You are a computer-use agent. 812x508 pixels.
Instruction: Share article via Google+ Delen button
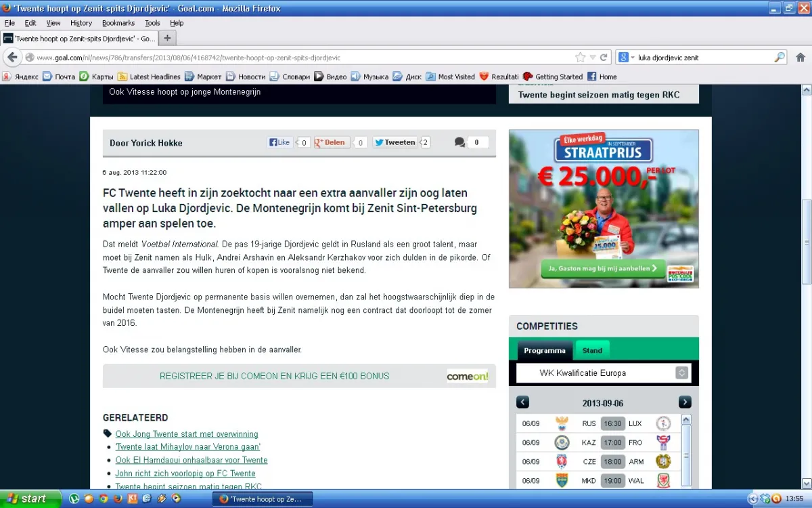click(x=332, y=142)
